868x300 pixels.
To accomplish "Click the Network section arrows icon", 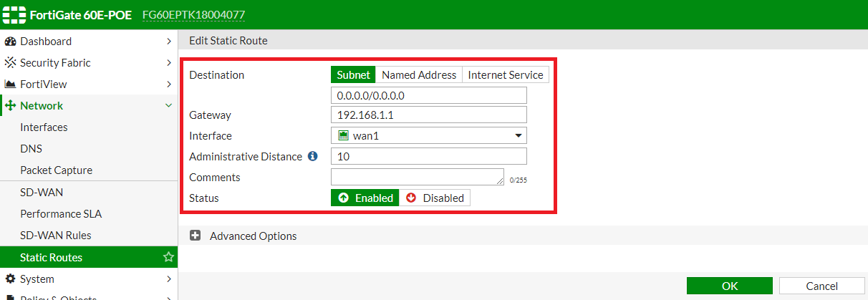I will [x=10, y=106].
